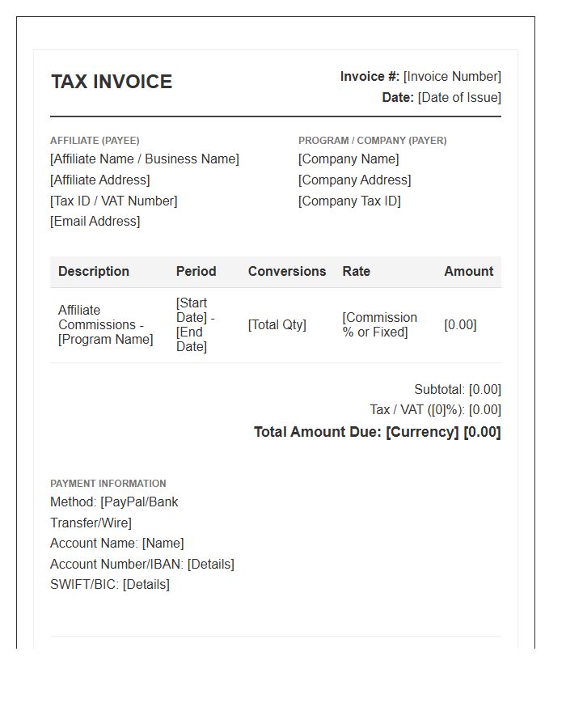Click the Rate column header
The height and width of the screenshot is (728, 566).
point(357,271)
